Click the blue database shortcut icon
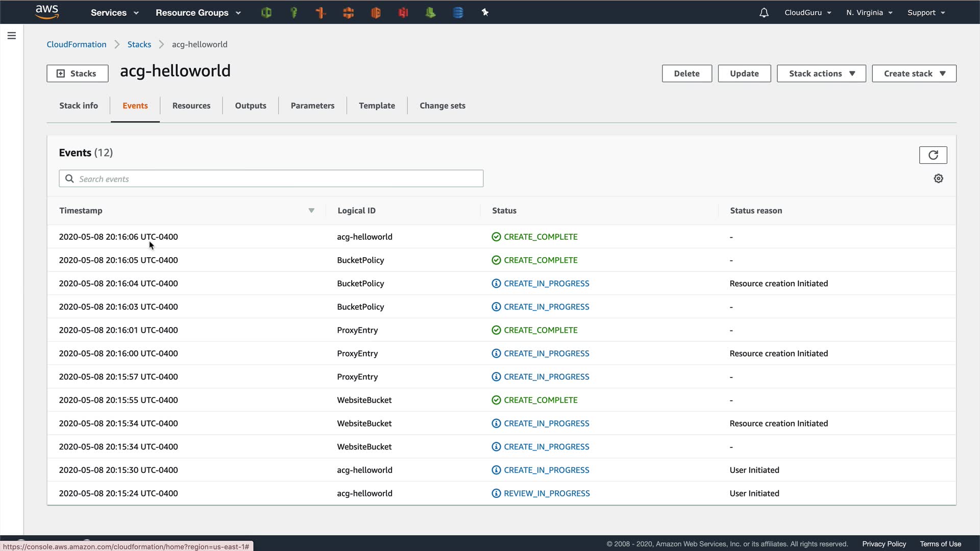This screenshot has width=980, height=551. coord(458,13)
